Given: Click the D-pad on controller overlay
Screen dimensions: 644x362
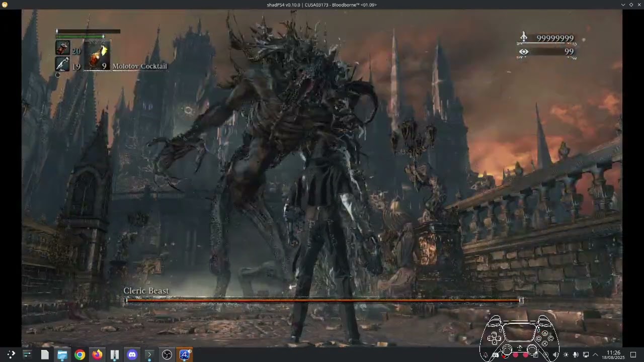Looking at the screenshot, I should pyautogui.click(x=494, y=338).
